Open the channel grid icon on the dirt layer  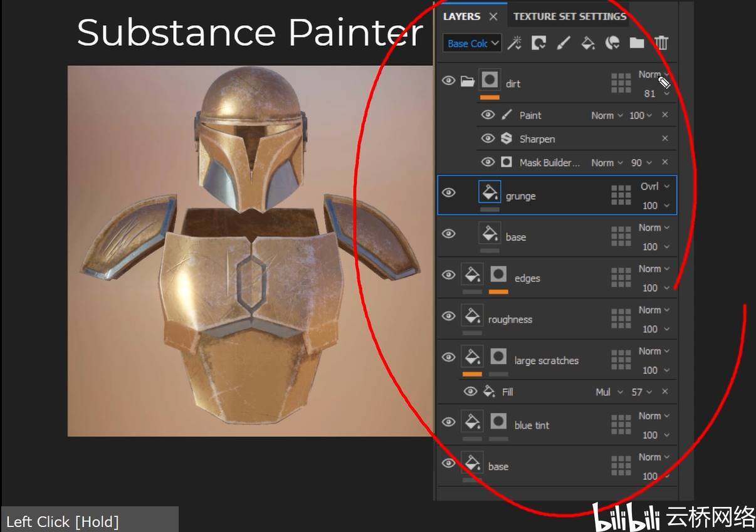[621, 83]
